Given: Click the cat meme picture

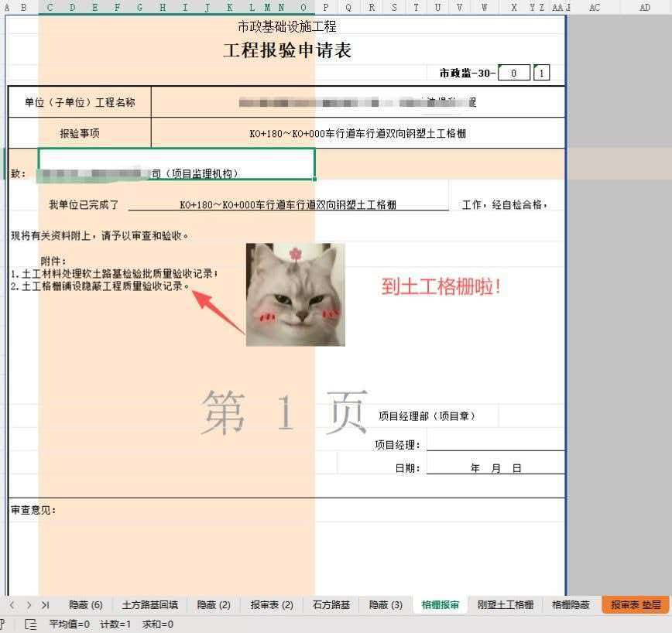Looking at the screenshot, I should point(295,295).
